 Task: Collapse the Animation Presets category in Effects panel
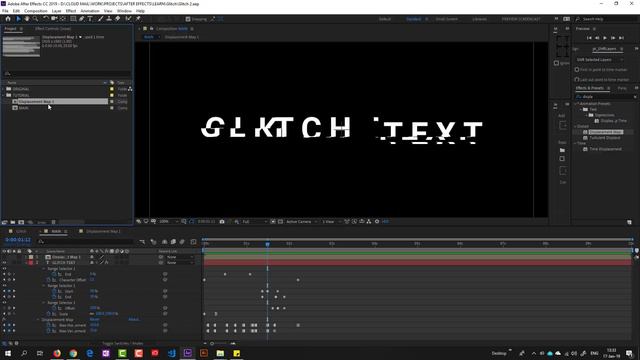(x=577, y=104)
